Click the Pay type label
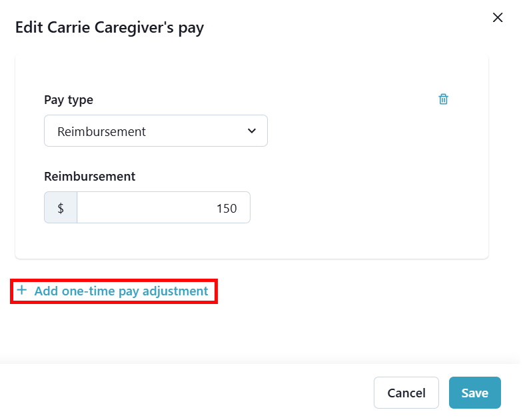This screenshot has height=420, width=529. click(69, 100)
